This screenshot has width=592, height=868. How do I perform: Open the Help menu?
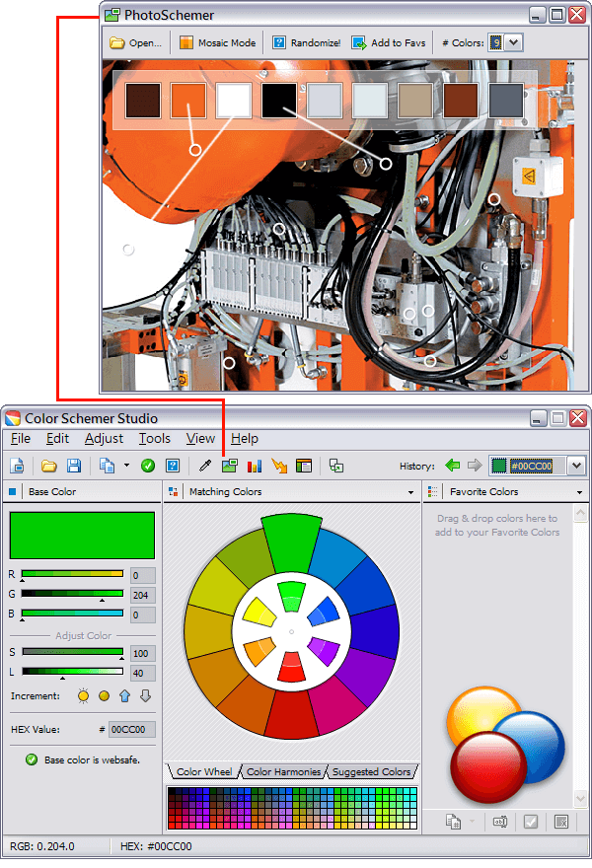point(245,438)
